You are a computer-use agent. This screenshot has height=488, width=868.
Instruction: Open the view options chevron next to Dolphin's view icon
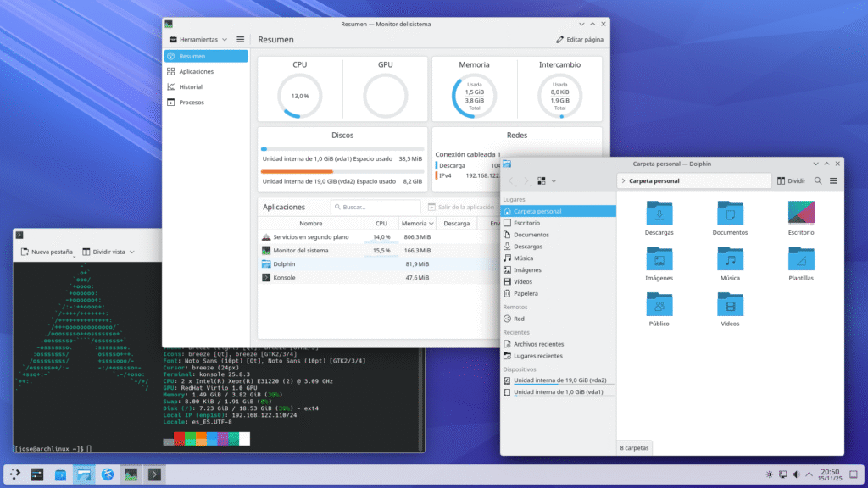pos(553,180)
